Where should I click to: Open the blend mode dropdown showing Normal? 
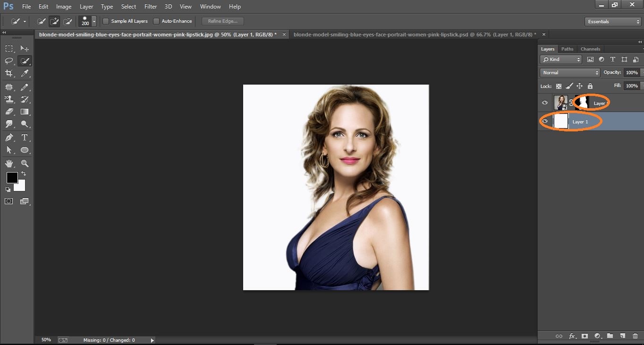click(x=569, y=72)
